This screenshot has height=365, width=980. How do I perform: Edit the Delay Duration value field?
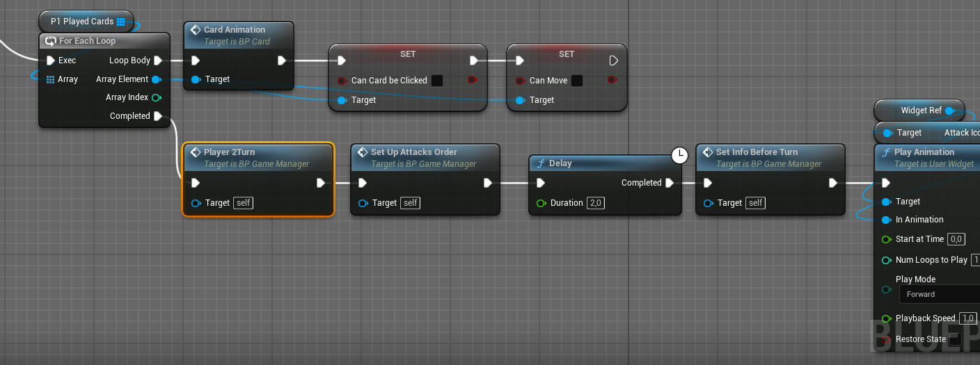[x=595, y=203]
